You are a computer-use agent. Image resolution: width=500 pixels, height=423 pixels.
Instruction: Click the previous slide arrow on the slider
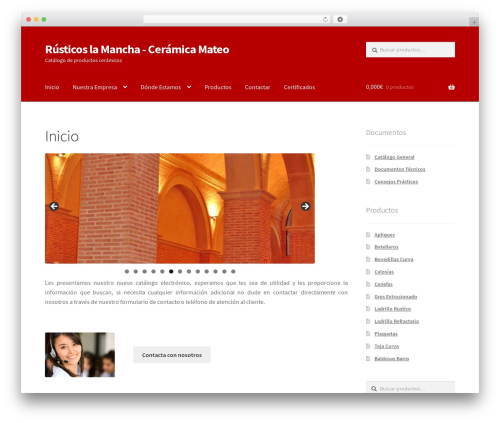[54, 206]
